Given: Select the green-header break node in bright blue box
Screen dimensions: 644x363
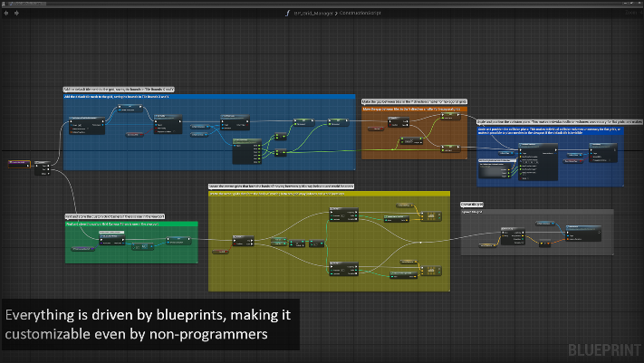Looking at the screenshot, I should [x=247, y=151].
